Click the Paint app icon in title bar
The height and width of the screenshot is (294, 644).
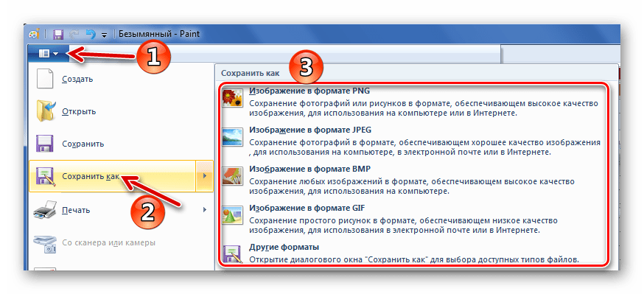tap(35, 34)
